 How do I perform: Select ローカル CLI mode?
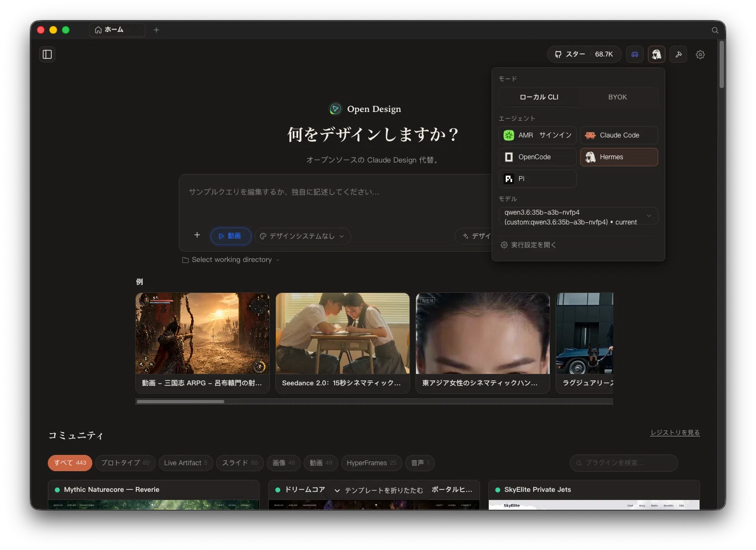click(539, 97)
